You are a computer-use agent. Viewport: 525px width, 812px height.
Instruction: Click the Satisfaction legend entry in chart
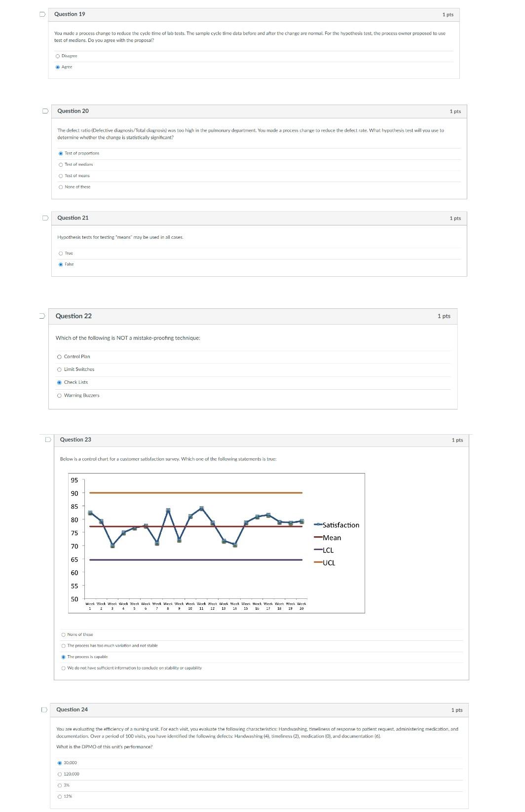coord(337,525)
